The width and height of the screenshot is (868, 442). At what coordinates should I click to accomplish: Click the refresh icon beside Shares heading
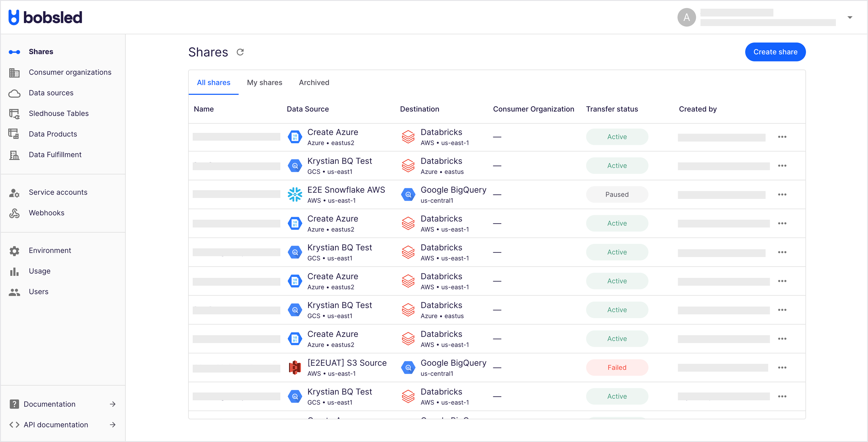(240, 52)
